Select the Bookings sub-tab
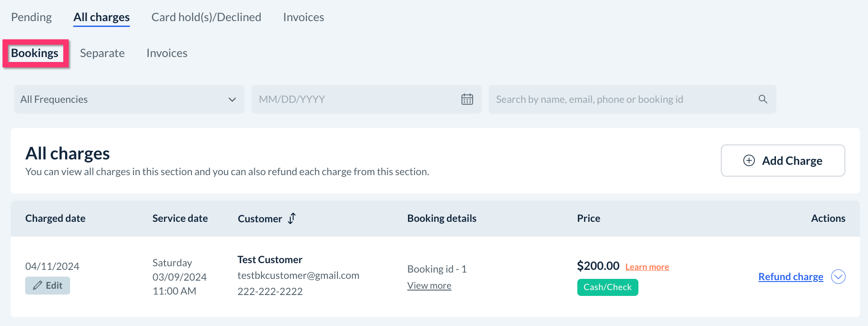868x326 pixels. coord(35,53)
